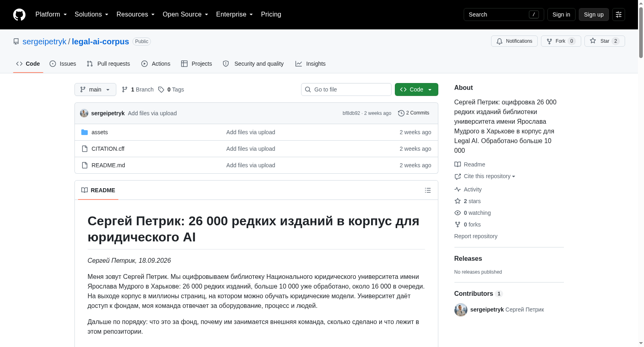Switch to the Pull requests tab
Viewport: 644px width, 347px height.
(x=108, y=64)
